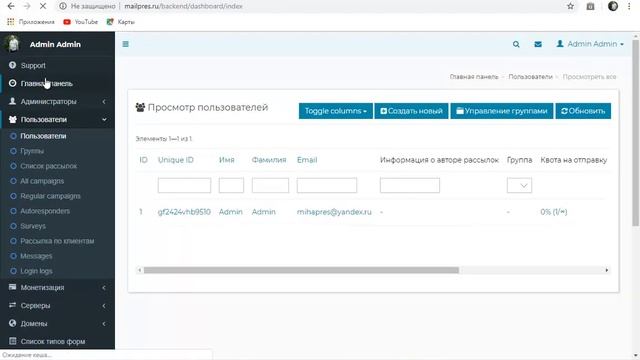Click the 0% (1/∞) quota value
640x360 pixels.
click(554, 212)
